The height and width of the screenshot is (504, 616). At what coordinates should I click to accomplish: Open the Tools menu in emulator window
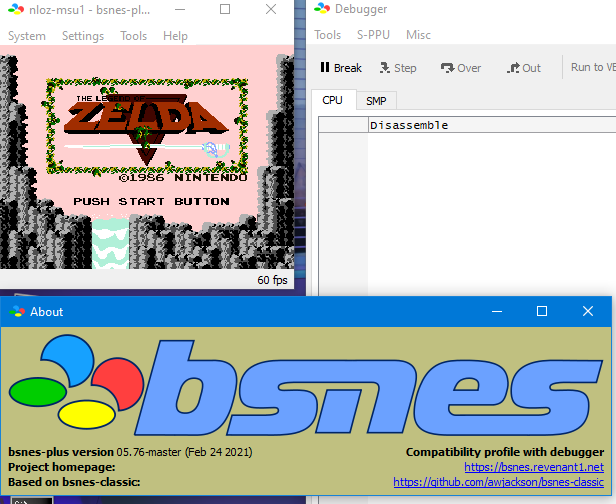tap(134, 36)
